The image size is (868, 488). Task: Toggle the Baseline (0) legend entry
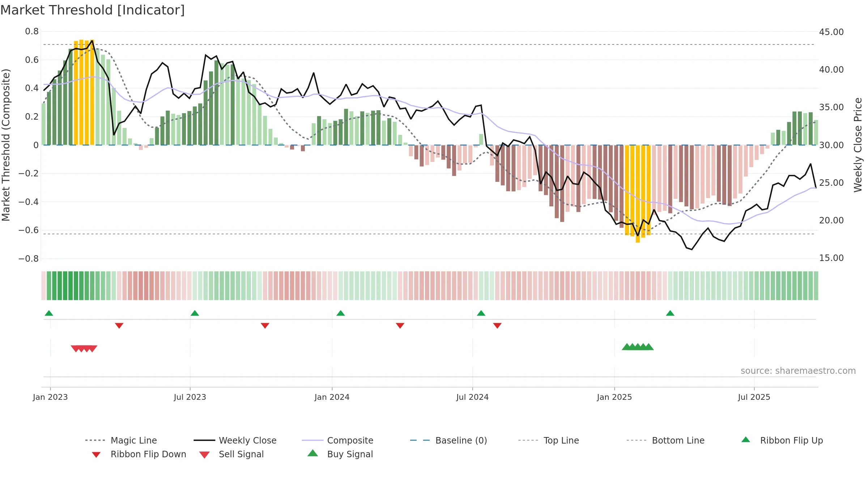(448, 440)
